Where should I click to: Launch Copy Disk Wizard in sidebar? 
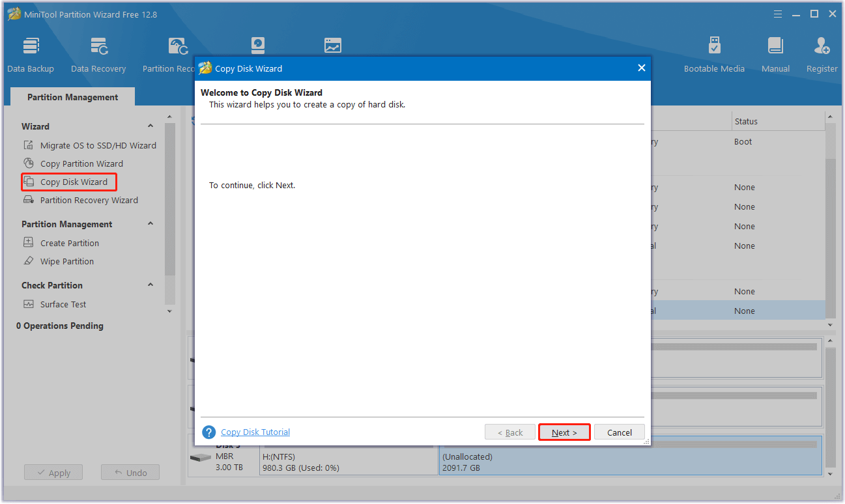[69, 182]
